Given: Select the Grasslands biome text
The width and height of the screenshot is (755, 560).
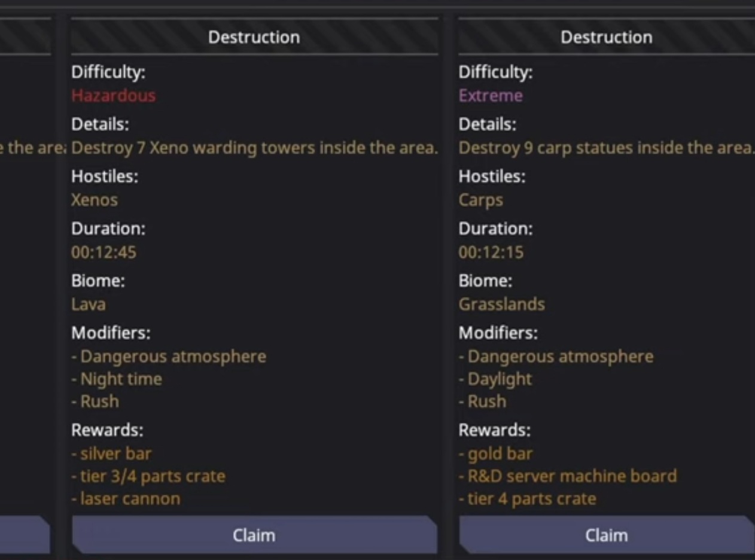Looking at the screenshot, I should click(501, 305).
